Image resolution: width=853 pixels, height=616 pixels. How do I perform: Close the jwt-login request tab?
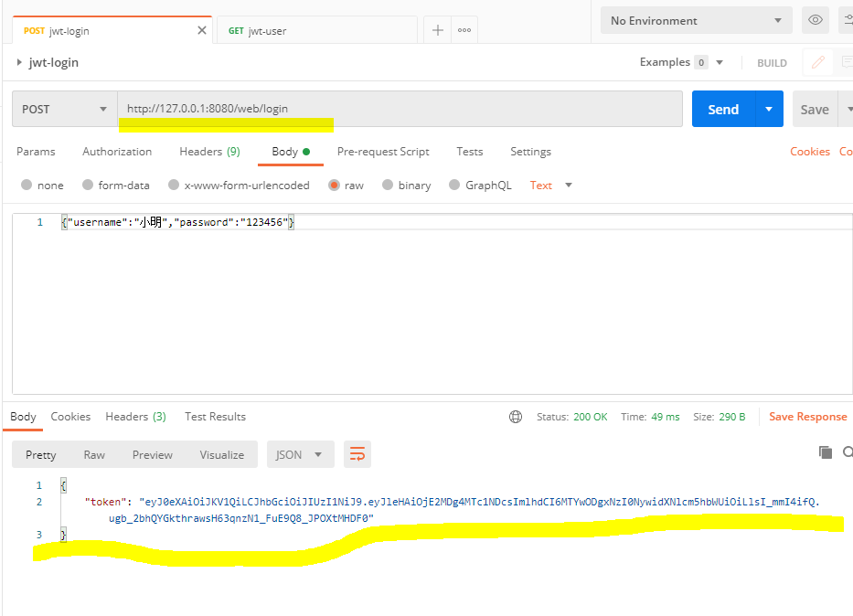[202, 30]
